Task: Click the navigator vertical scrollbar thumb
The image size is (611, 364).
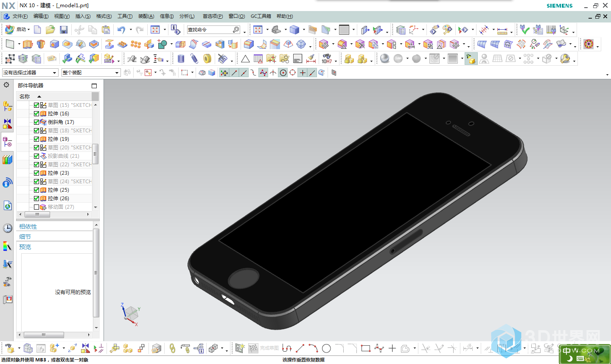Action: tap(95, 154)
